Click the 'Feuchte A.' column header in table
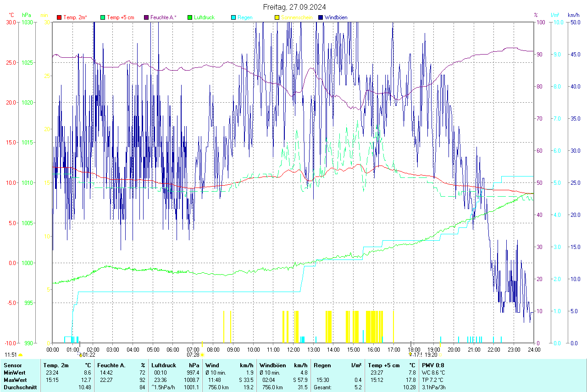Viewport: 587px width, 392px height. click(x=111, y=365)
